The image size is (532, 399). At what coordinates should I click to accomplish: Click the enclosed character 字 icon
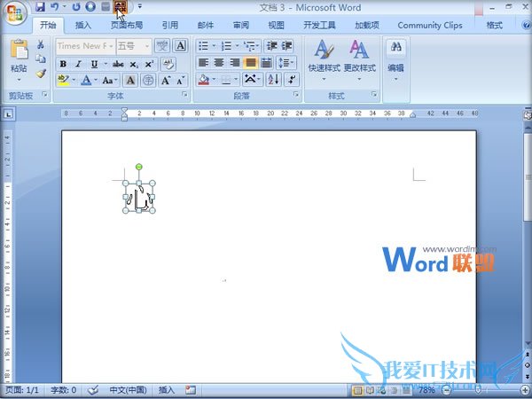[148, 81]
